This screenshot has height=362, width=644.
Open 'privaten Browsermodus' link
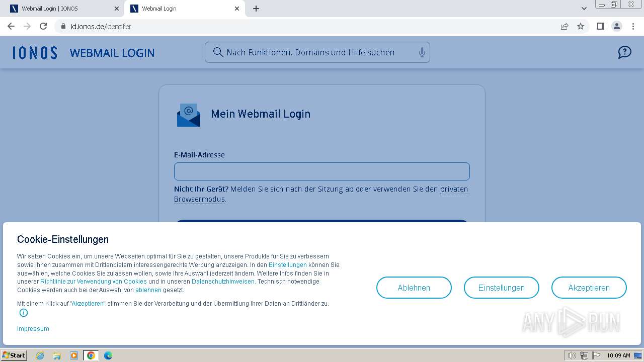(454, 189)
